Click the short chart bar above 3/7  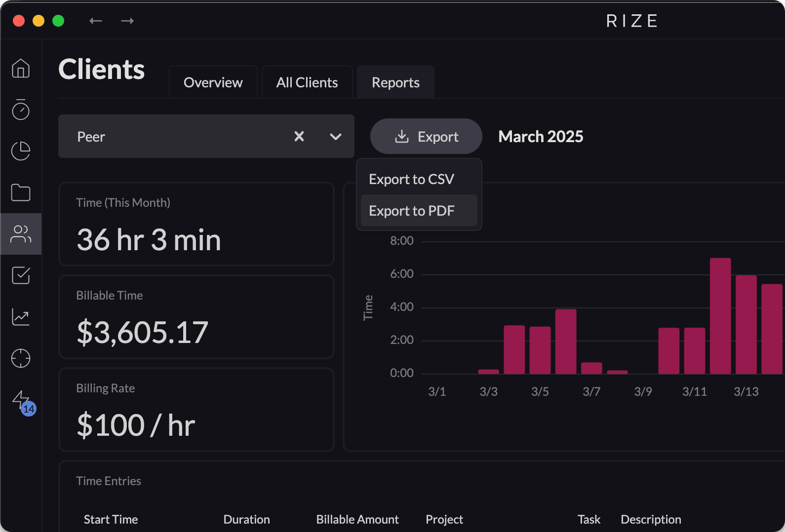[591, 368]
